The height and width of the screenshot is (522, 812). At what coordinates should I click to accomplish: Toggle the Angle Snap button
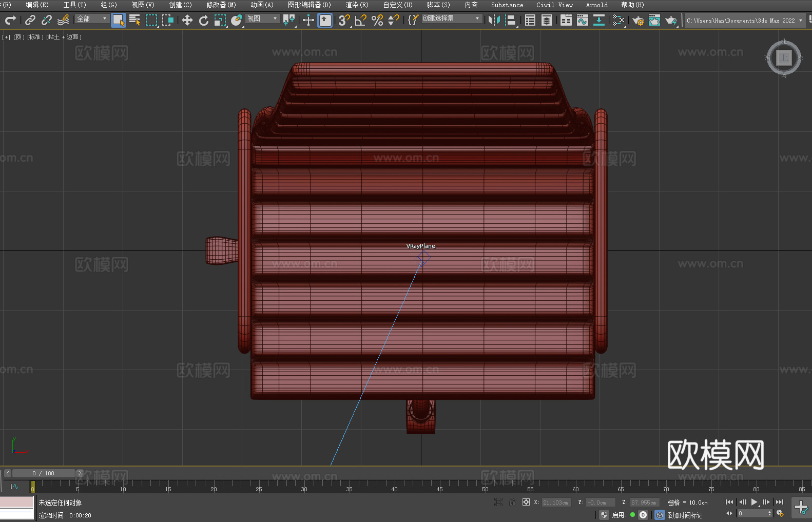click(361, 20)
